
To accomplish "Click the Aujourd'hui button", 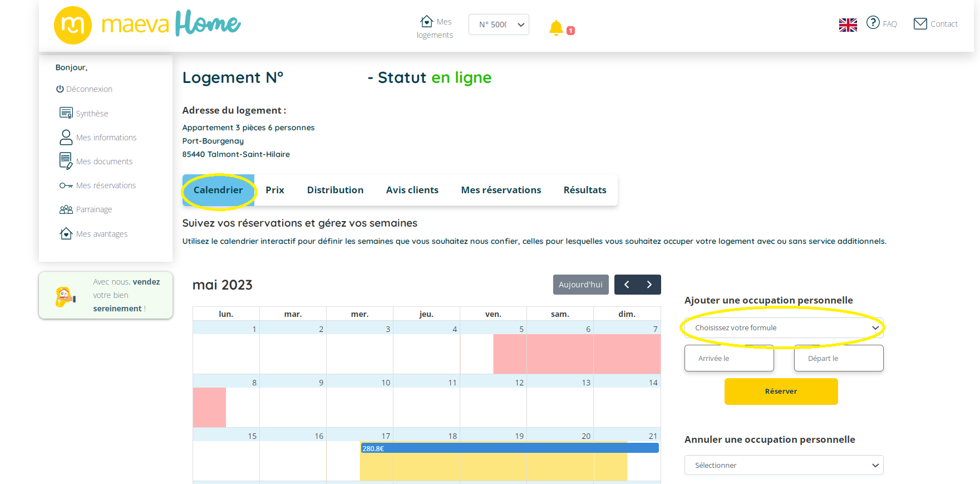I will (x=580, y=285).
